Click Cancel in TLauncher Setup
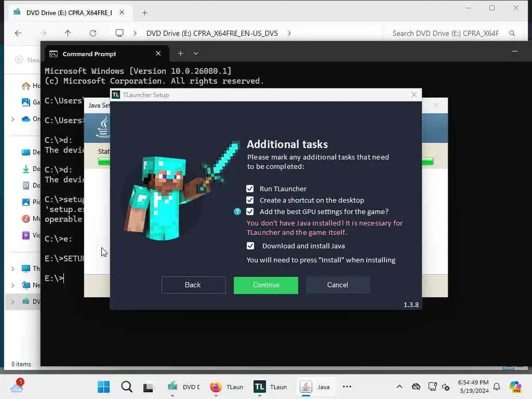The width and height of the screenshot is (532, 399). click(x=338, y=285)
